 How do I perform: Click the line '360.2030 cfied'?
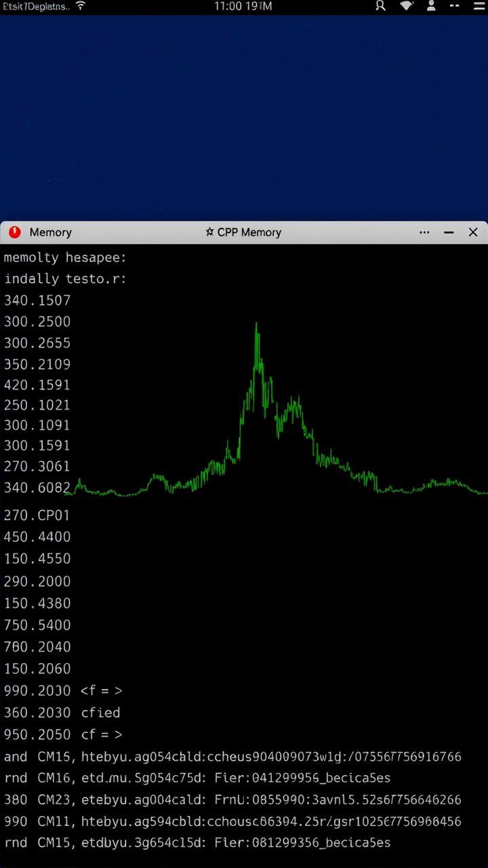coord(62,712)
